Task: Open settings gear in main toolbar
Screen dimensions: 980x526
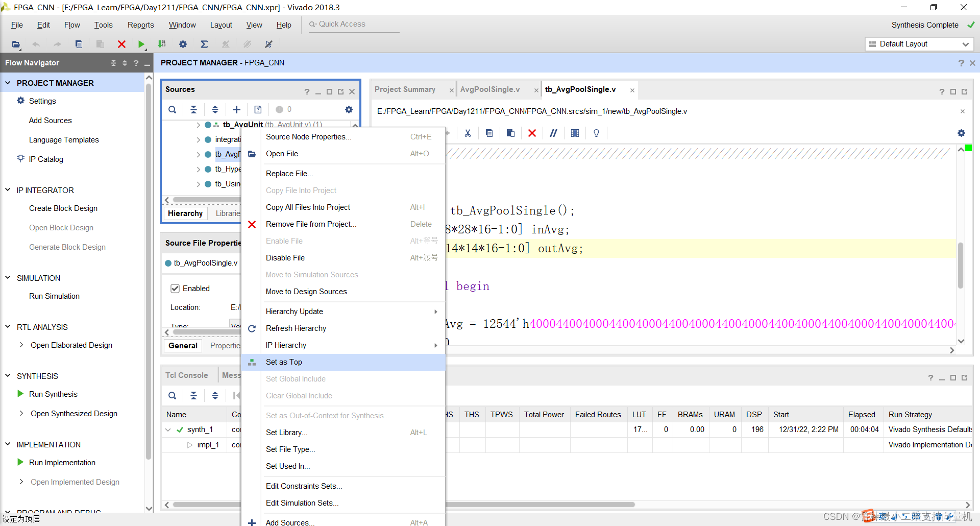Action: [183, 44]
